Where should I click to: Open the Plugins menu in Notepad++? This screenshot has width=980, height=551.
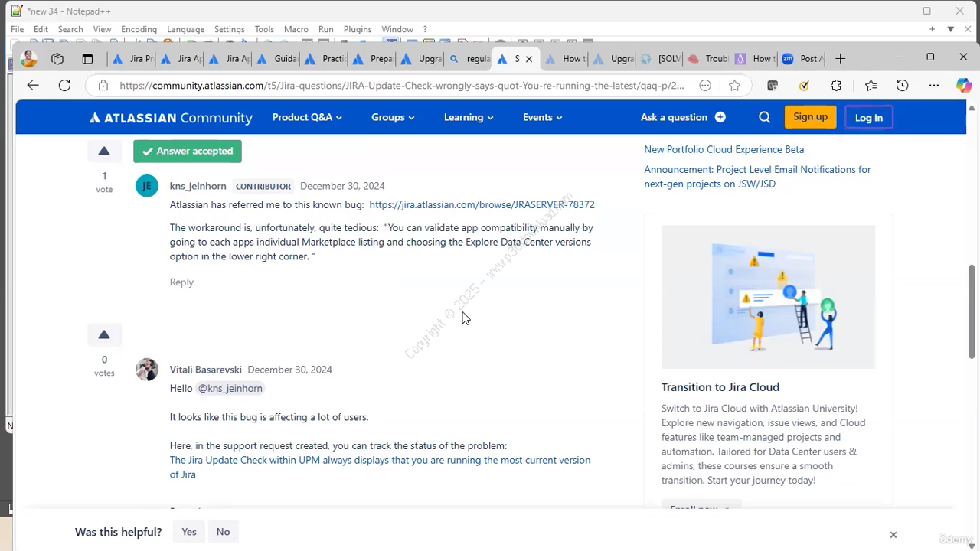point(358,29)
